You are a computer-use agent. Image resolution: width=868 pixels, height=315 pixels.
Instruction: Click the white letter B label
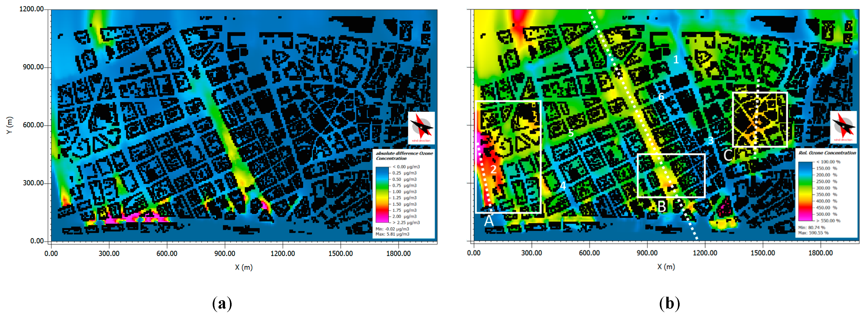point(662,206)
